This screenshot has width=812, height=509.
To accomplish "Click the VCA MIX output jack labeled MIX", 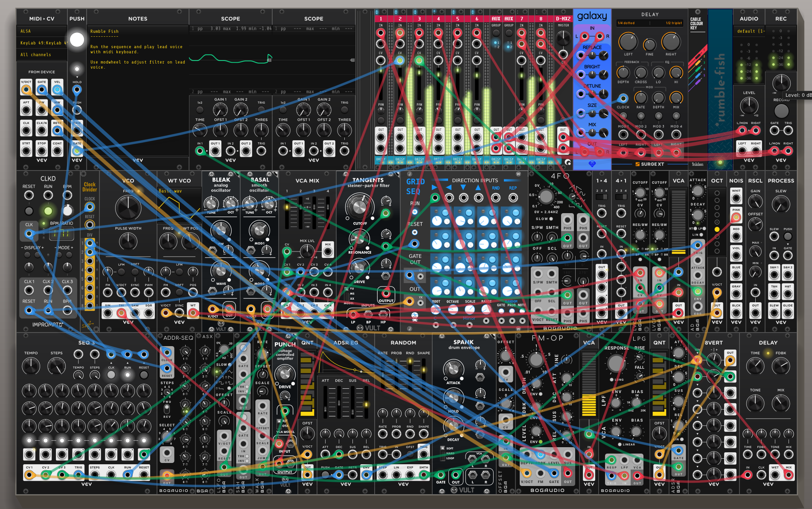I will [x=328, y=252].
